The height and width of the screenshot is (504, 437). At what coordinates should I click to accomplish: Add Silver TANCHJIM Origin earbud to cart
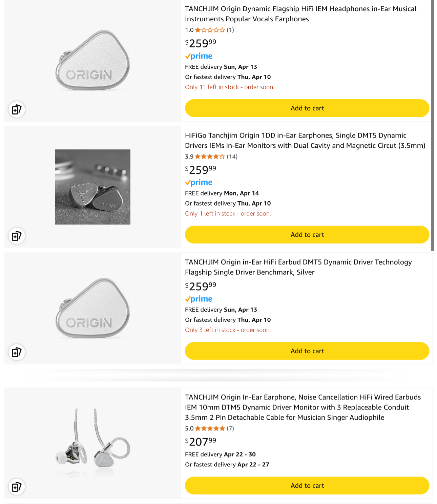[307, 351]
